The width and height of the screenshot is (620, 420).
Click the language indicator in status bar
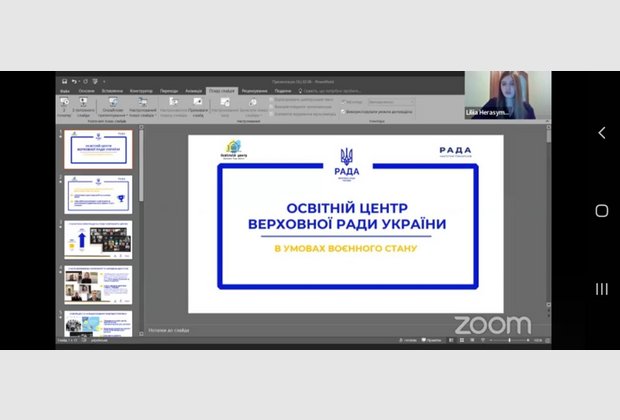(x=99, y=340)
